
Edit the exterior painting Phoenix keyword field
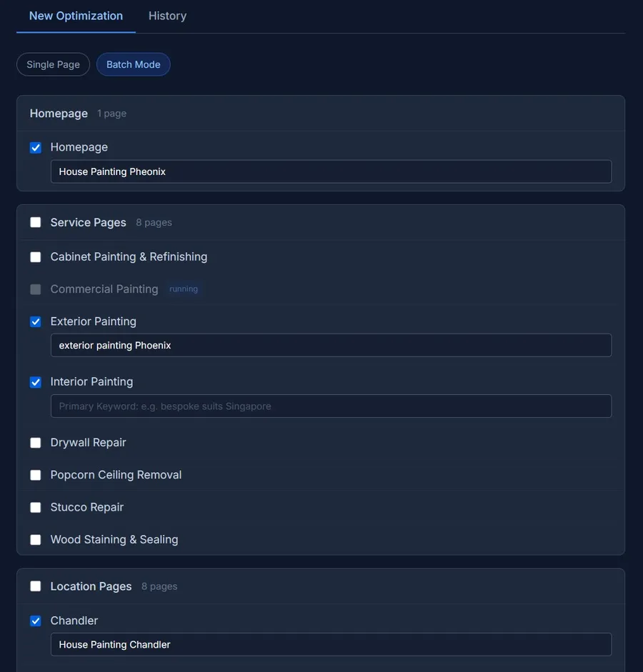331,345
